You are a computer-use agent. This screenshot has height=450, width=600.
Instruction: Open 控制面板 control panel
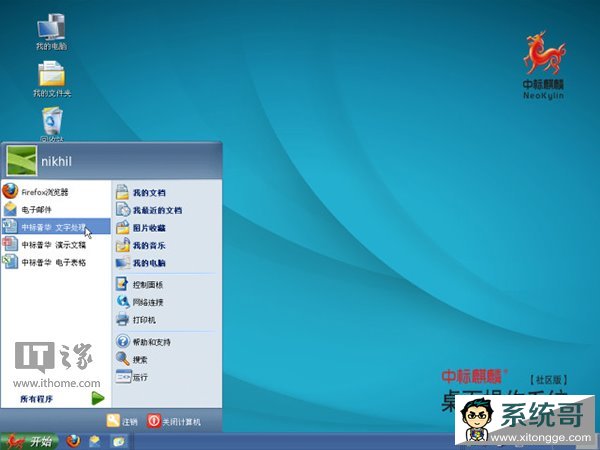tap(139, 284)
